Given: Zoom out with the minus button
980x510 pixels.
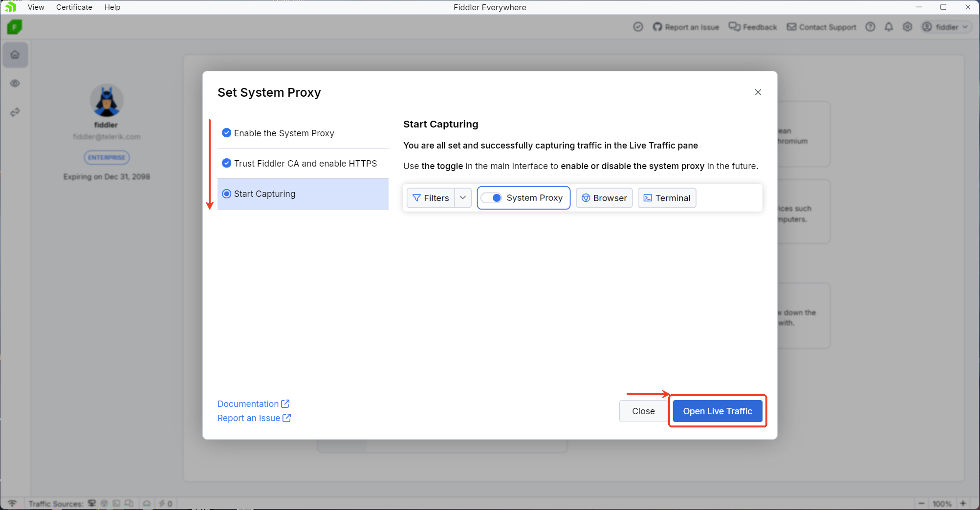Looking at the screenshot, I should click(921, 503).
